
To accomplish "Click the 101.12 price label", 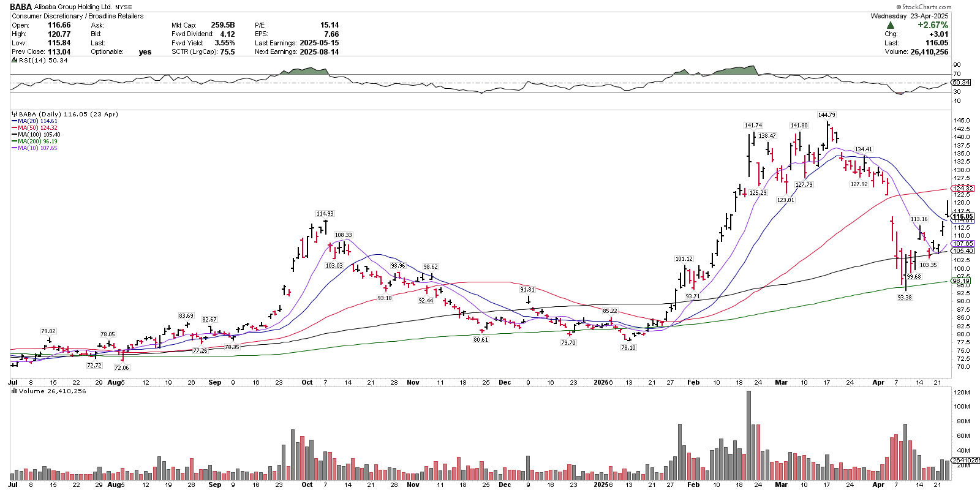I will tap(684, 259).
